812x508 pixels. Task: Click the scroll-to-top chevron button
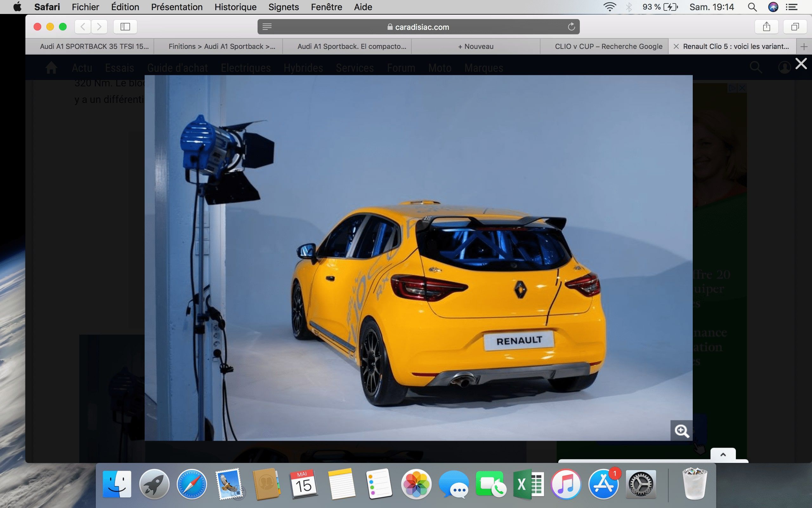coord(723,454)
